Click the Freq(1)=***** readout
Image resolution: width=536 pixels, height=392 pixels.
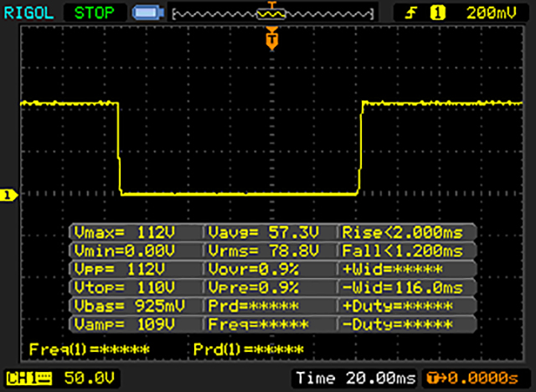pos(90,349)
